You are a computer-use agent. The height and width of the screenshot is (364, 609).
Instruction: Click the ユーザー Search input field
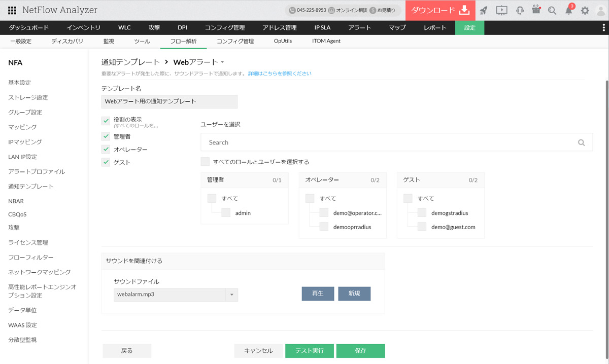[391, 142]
